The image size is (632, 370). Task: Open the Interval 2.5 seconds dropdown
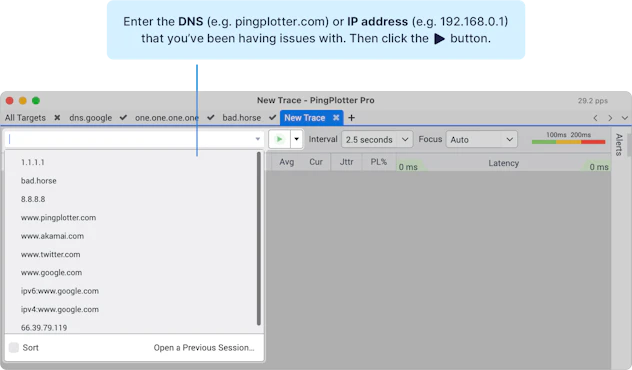click(377, 139)
